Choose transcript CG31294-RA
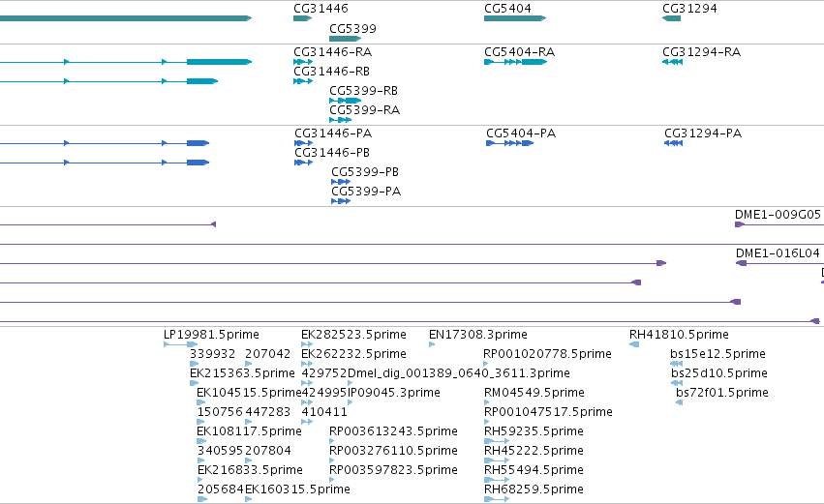The image size is (824, 504). click(x=672, y=62)
